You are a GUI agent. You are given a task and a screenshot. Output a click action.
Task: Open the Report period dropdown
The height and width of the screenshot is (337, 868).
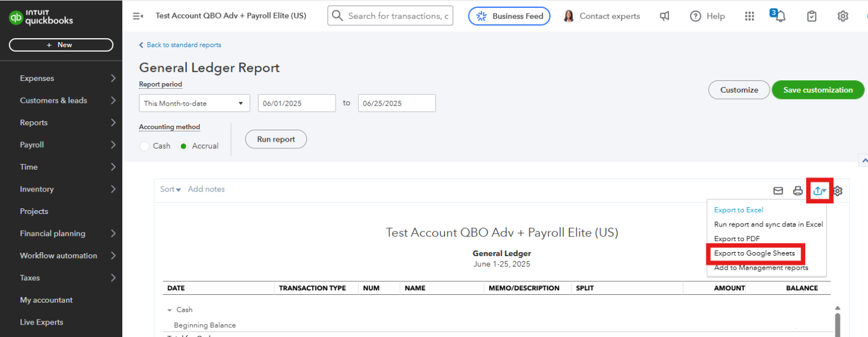click(194, 103)
